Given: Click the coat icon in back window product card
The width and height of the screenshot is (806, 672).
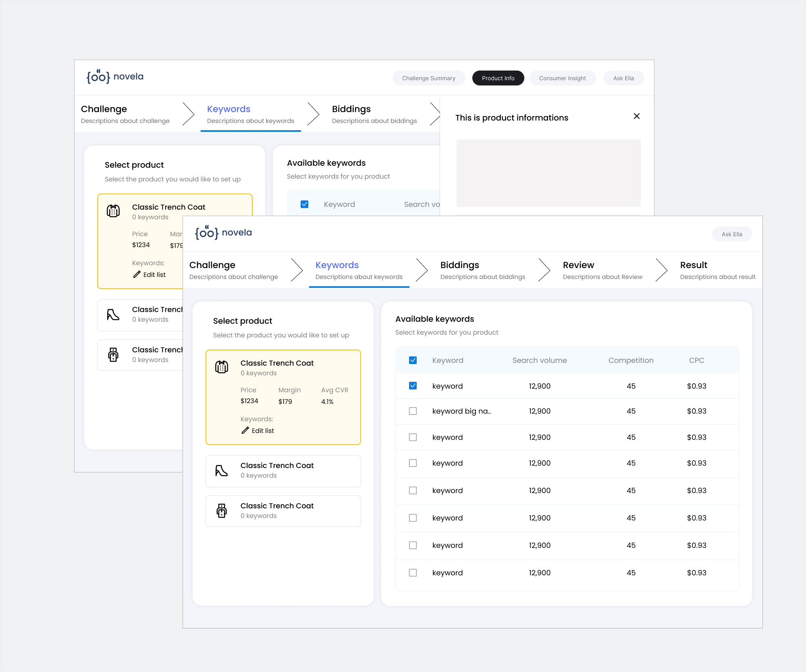Looking at the screenshot, I should (113, 211).
